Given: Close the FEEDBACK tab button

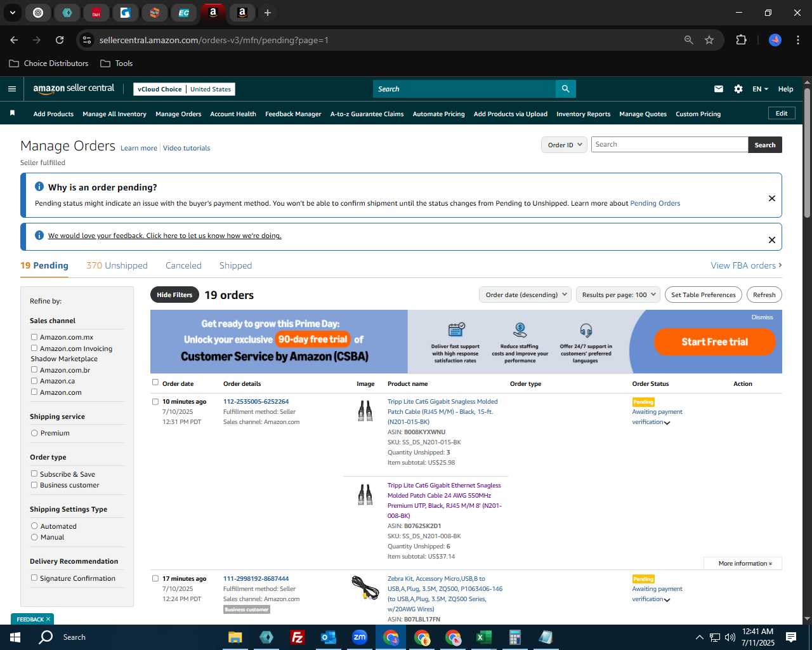Looking at the screenshot, I should pyautogui.click(x=48, y=619).
